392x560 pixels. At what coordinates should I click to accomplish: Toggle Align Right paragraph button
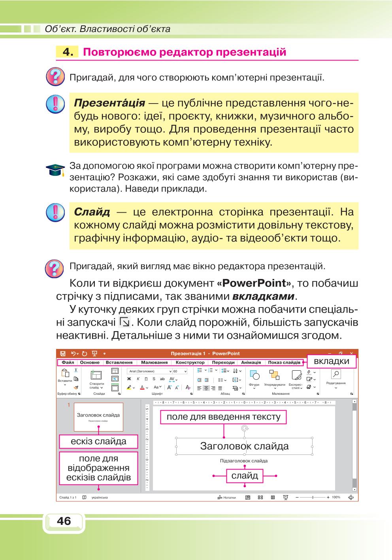click(213, 388)
